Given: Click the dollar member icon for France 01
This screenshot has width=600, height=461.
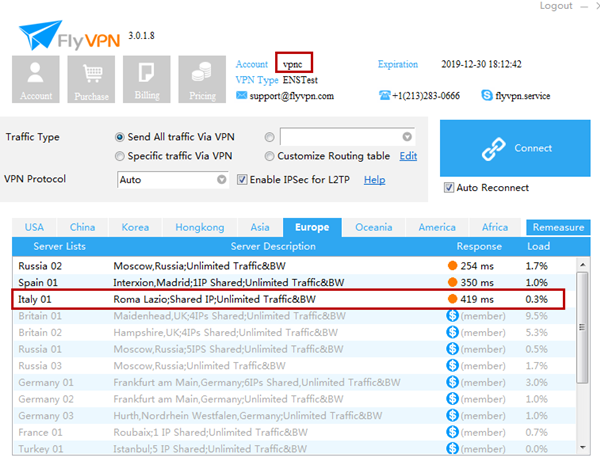Looking at the screenshot, I should coord(452,432).
